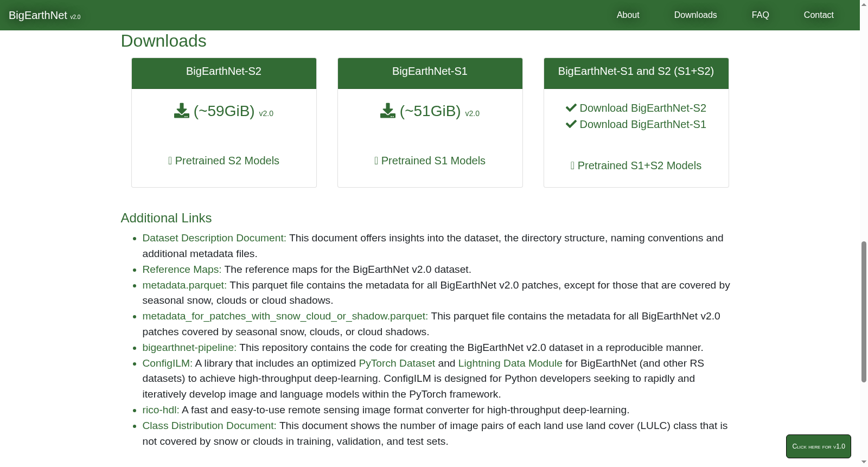Click the page's vertical scrollbar thumb
This screenshot has height=467, width=868.
(864, 312)
